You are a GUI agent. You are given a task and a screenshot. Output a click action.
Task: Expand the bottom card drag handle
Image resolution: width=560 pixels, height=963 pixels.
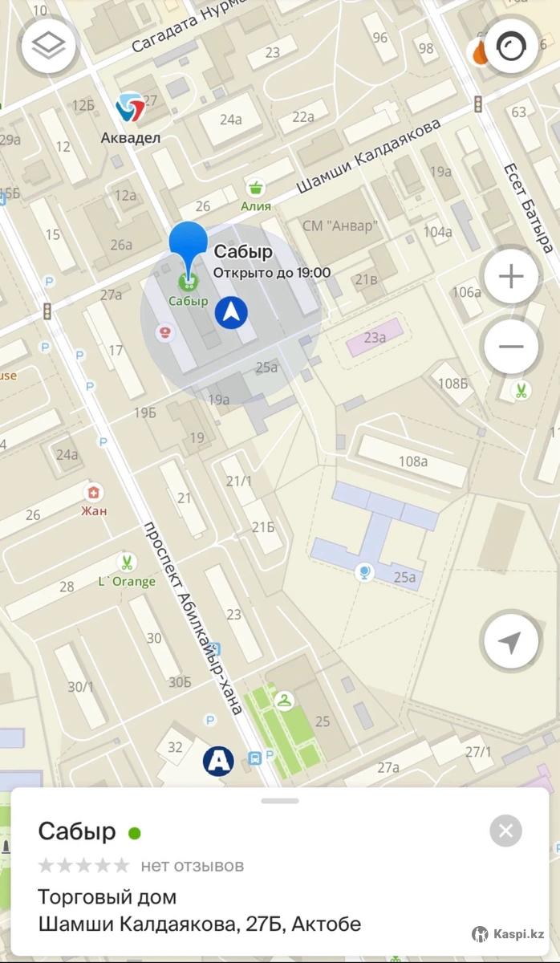click(280, 800)
